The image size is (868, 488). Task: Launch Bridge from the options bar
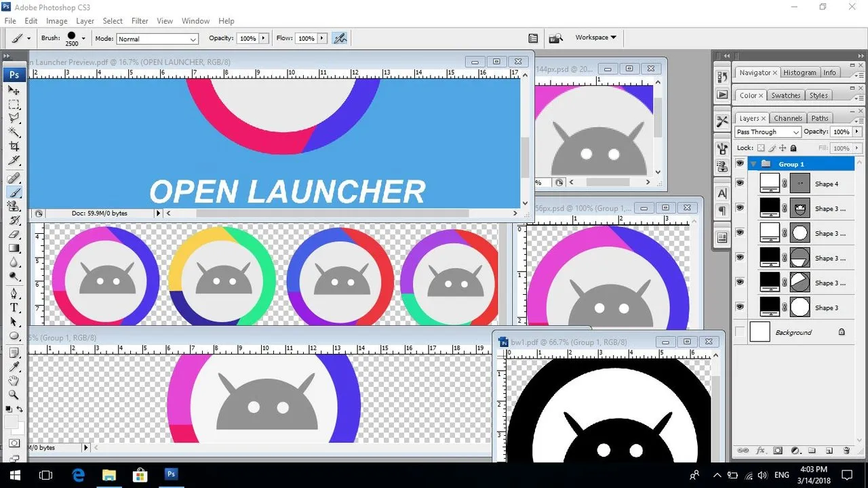coord(555,39)
